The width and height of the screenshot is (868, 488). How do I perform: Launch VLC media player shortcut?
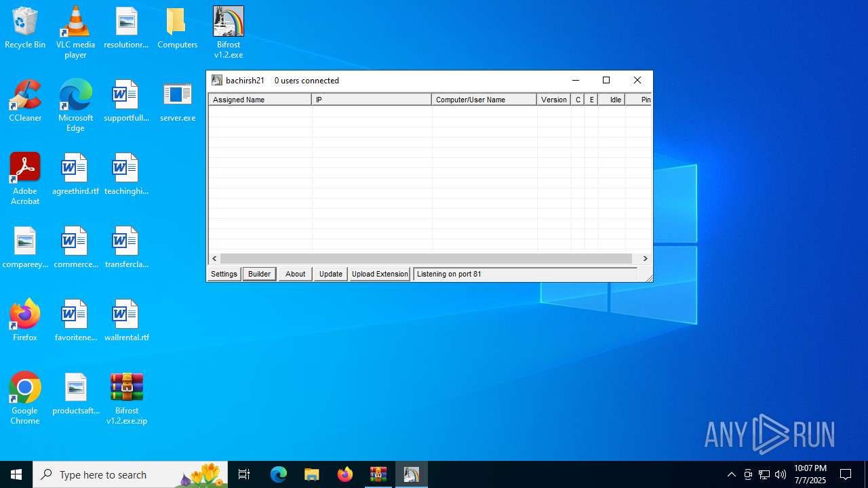(75, 33)
